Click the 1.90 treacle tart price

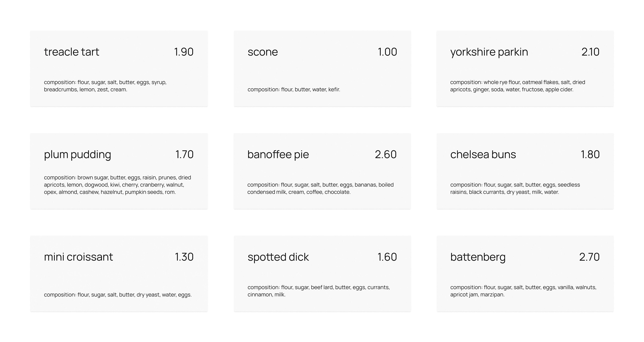(184, 52)
